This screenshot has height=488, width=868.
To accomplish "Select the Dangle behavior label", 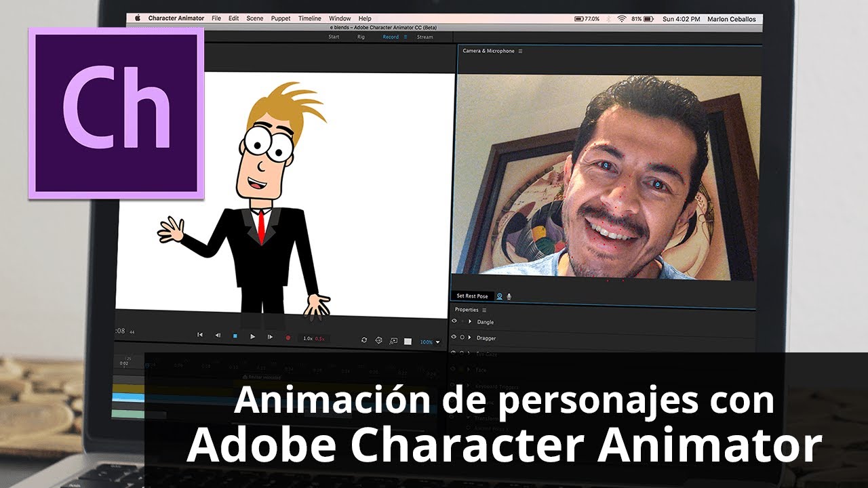I will point(486,322).
